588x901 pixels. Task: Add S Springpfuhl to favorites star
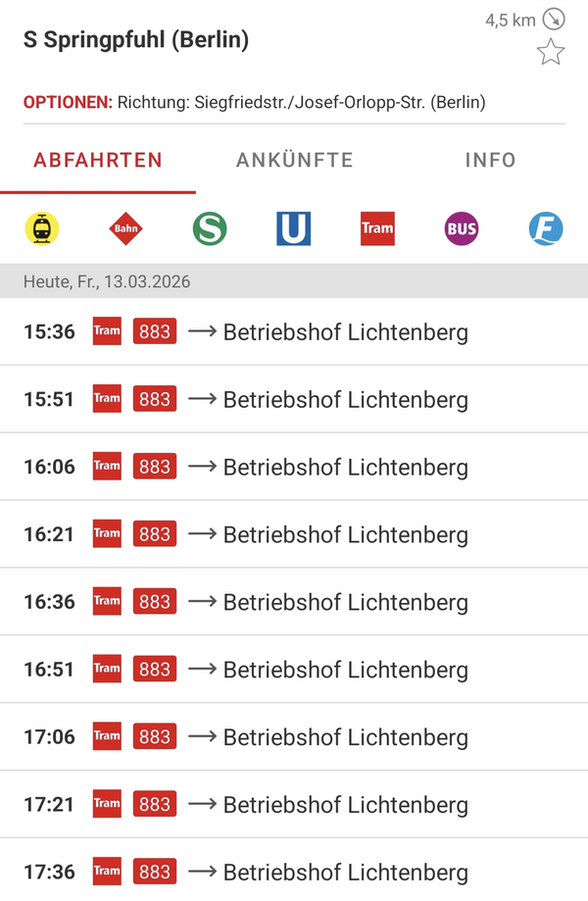pyautogui.click(x=551, y=52)
